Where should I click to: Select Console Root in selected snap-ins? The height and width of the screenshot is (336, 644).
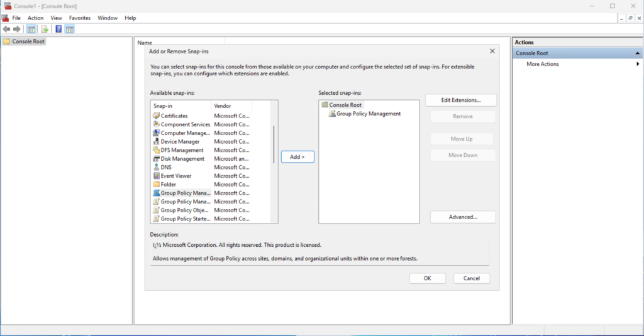pyautogui.click(x=345, y=105)
